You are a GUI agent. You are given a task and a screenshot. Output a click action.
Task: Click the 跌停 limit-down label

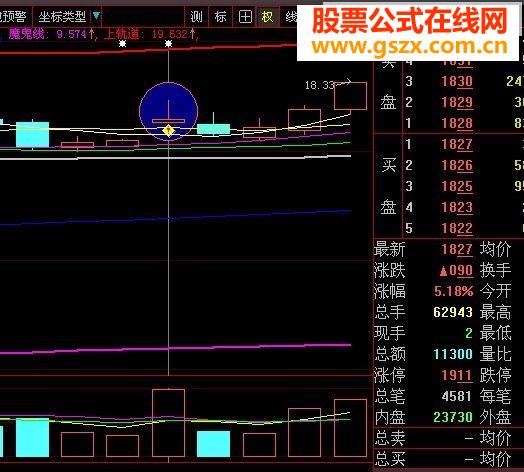(x=495, y=375)
